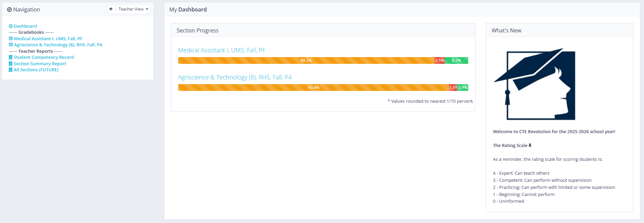Click the CTE Revolution graduate logo image

[535, 84]
